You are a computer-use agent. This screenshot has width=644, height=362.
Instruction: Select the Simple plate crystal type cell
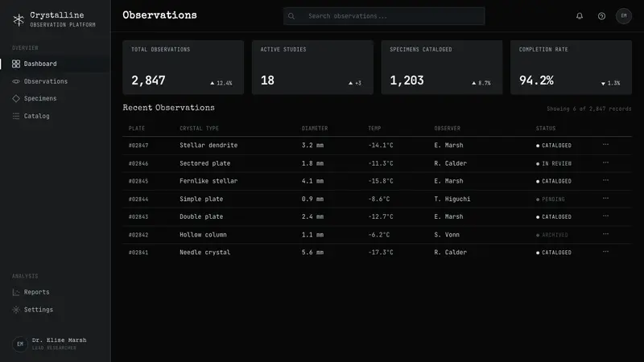pos(201,199)
